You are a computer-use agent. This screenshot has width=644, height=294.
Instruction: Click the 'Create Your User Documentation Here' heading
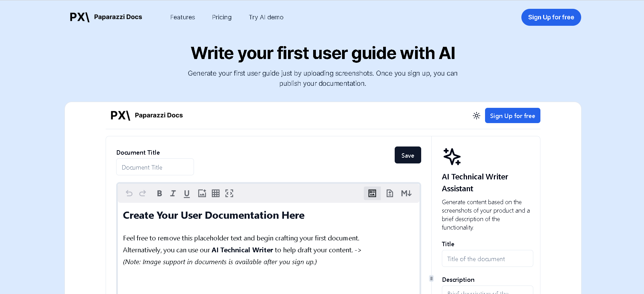[214, 215]
